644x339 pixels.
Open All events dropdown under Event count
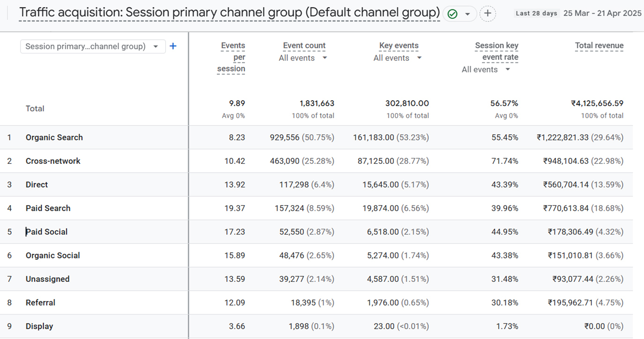tap(303, 58)
